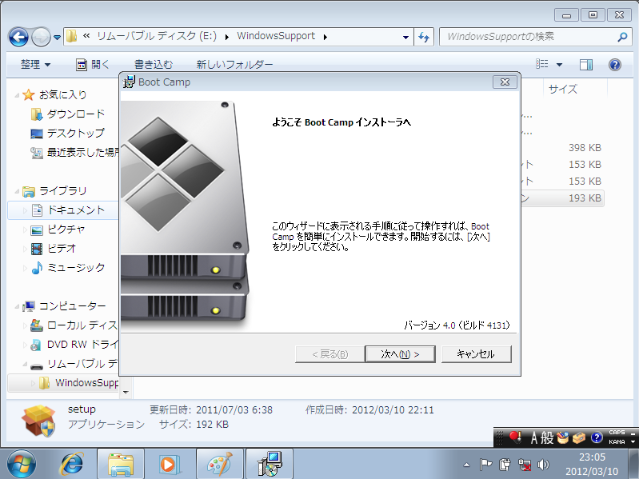The width and height of the screenshot is (639, 479).
Task: Launch Internet Explorer from the taskbar
Action: [x=72, y=464]
